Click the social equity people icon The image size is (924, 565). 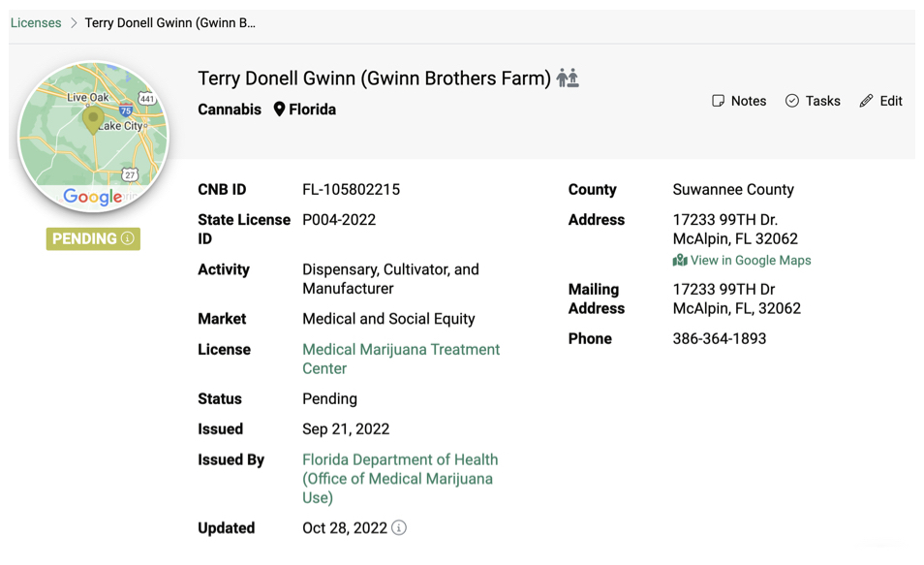[x=568, y=78]
